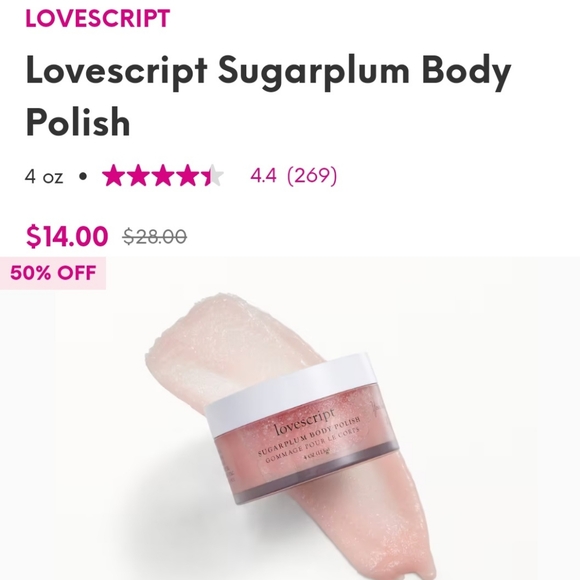Select the 4 oz size label
The image size is (580, 580).
click(44, 176)
